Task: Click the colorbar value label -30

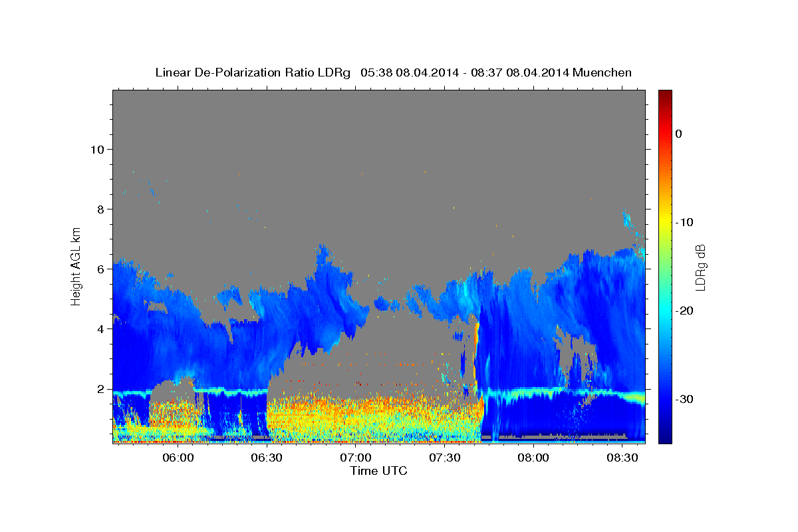Action: click(685, 399)
